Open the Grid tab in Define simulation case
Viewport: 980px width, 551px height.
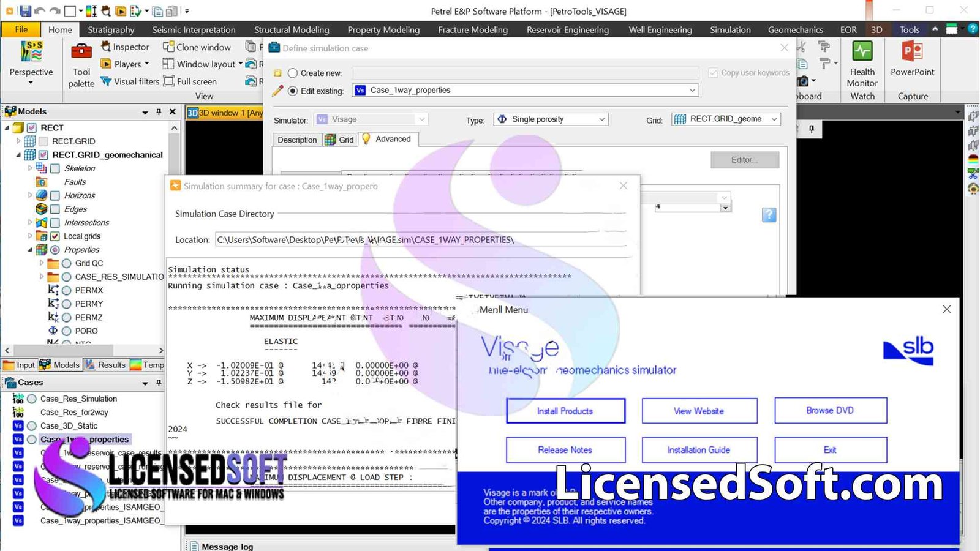point(339,140)
